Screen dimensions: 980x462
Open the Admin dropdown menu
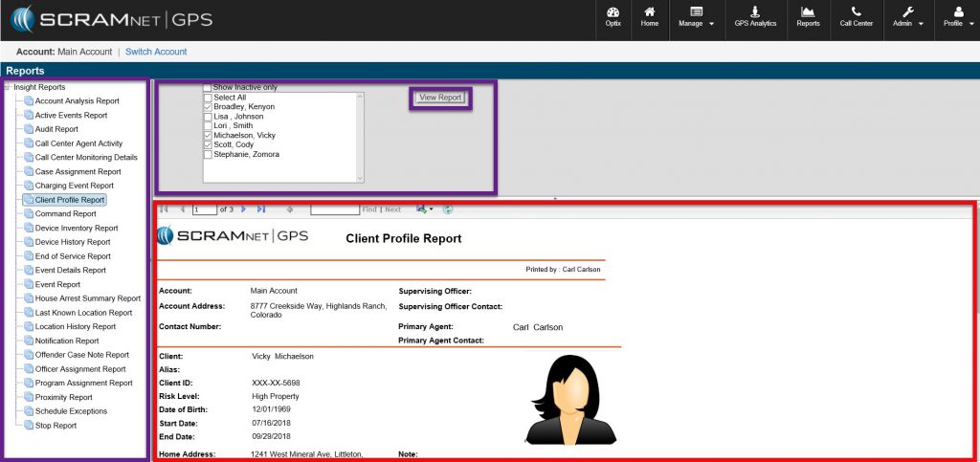pos(907,17)
